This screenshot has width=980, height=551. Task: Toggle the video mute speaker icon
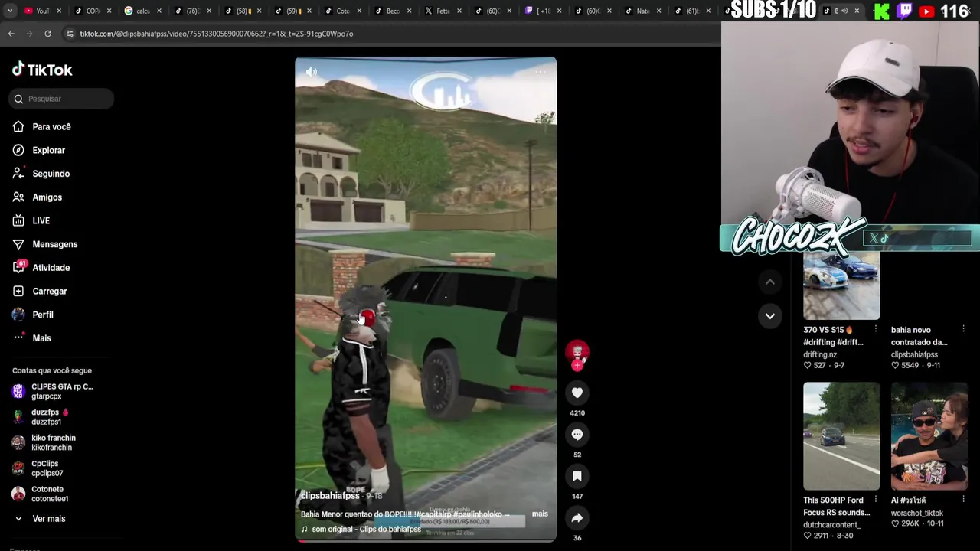pyautogui.click(x=312, y=72)
